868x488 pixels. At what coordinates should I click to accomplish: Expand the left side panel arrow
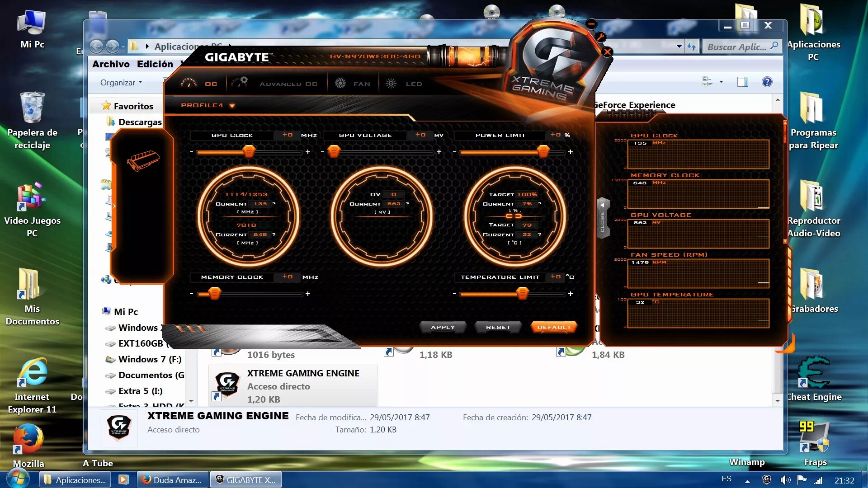tap(114, 206)
